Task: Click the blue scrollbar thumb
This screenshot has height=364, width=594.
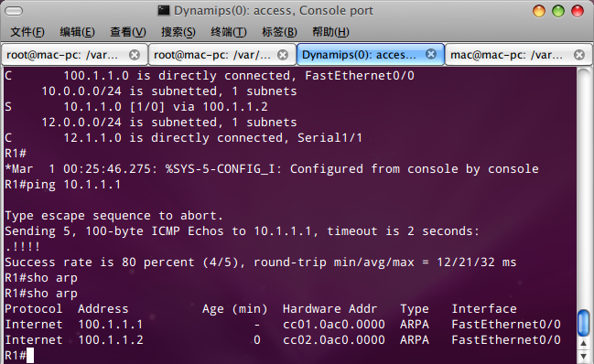Action: pos(583,323)
